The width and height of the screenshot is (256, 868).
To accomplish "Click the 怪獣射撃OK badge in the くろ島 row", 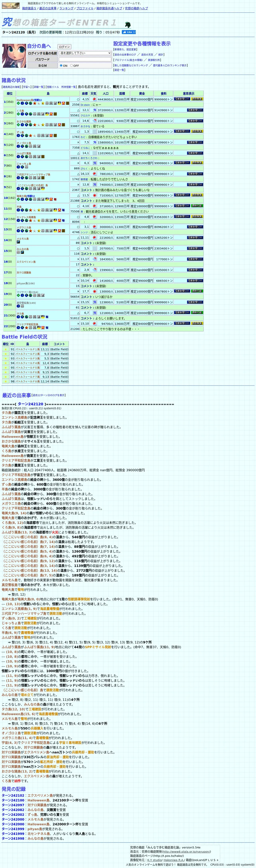I will (x=195, y=110).
